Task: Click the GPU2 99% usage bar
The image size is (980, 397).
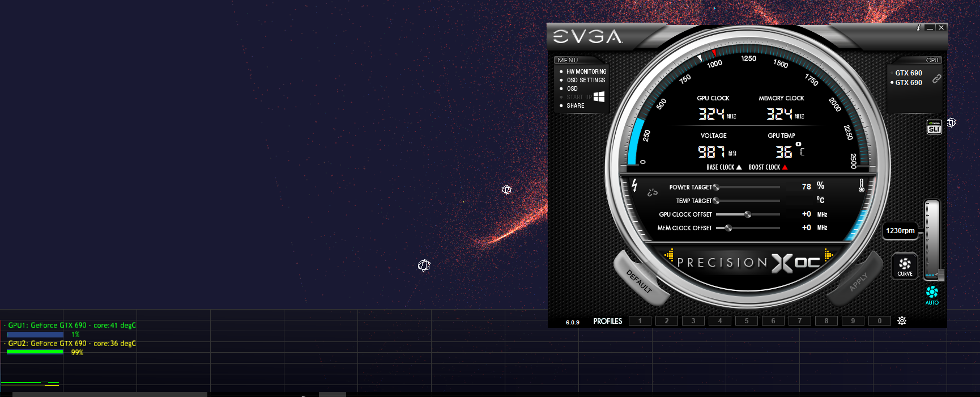Action: point(35,352)
